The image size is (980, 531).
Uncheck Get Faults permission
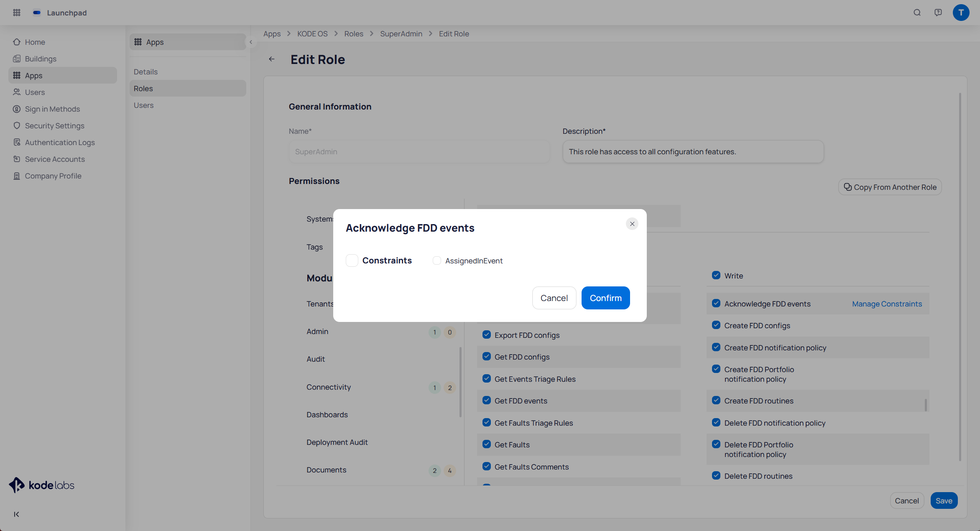tap(486, 444)
